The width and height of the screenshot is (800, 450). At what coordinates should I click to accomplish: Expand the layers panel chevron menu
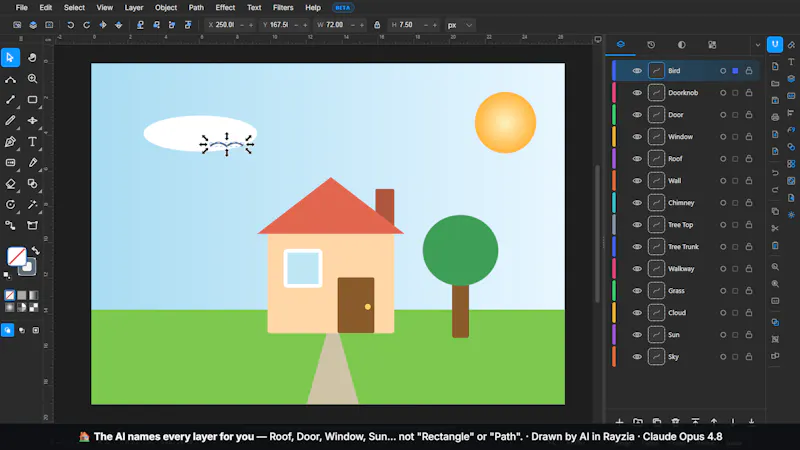click(758, 45)
